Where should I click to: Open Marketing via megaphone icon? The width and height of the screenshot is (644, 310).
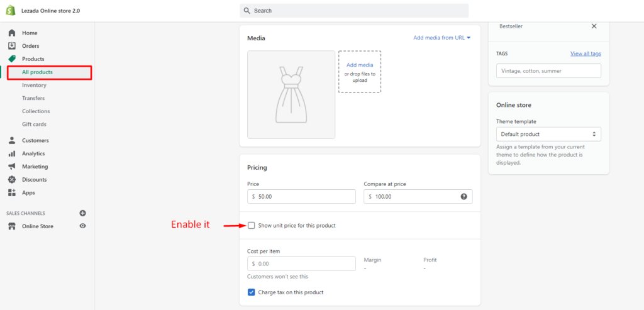12,166
